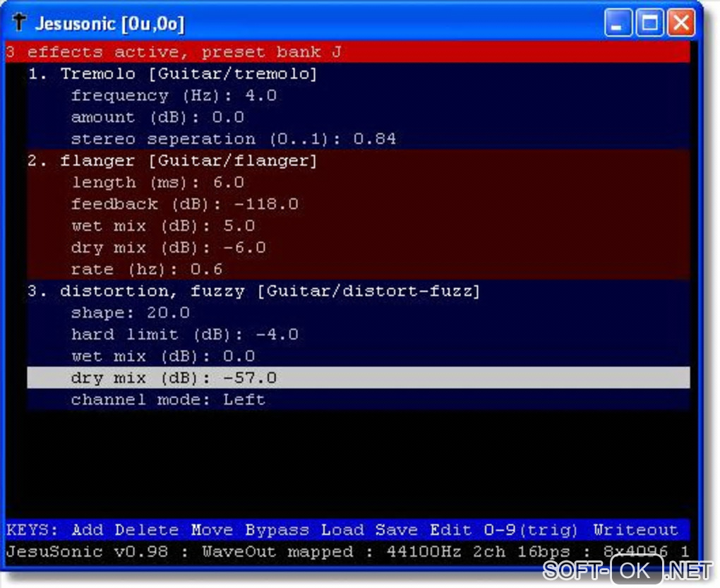
Task: Select effect 1 Tremolo [Guitar/tremolo]
Action: [x=359, y=74]
